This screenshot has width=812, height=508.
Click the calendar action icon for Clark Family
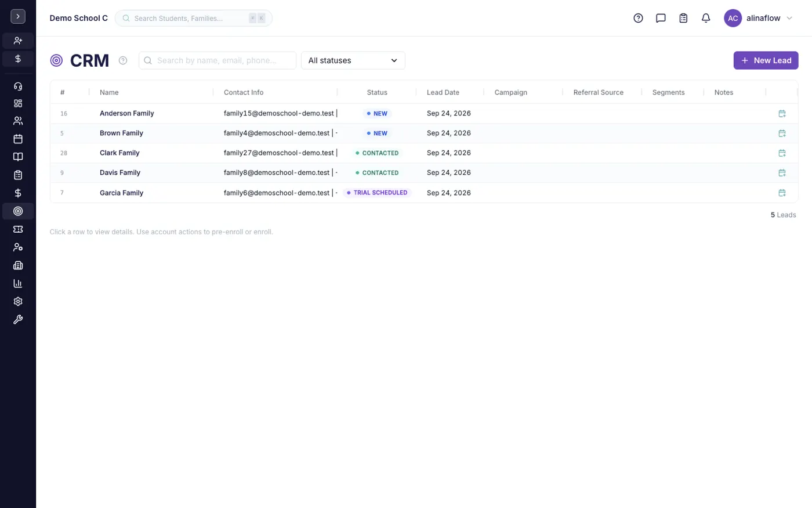coord(782,153)
